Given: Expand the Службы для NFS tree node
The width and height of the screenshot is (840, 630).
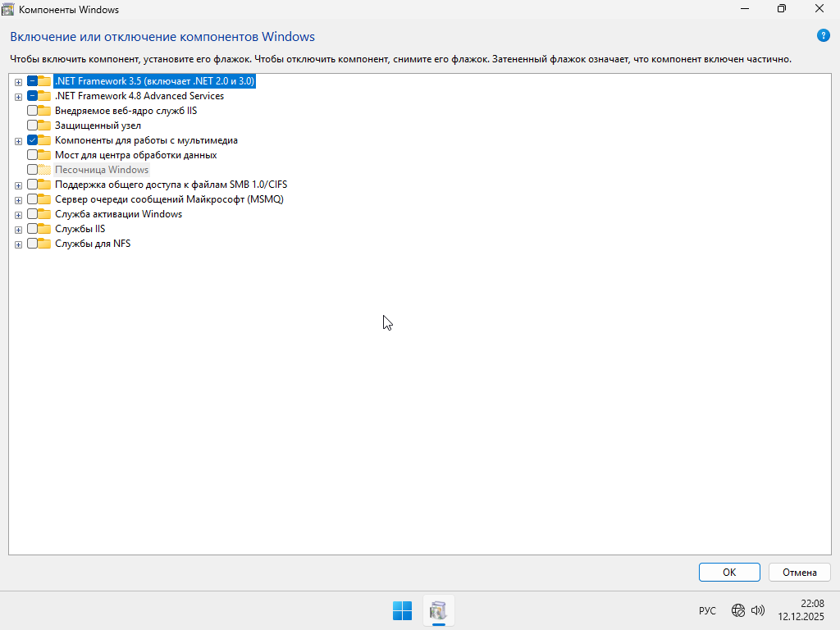Looking at the screenshot, I should click(18, 244).
